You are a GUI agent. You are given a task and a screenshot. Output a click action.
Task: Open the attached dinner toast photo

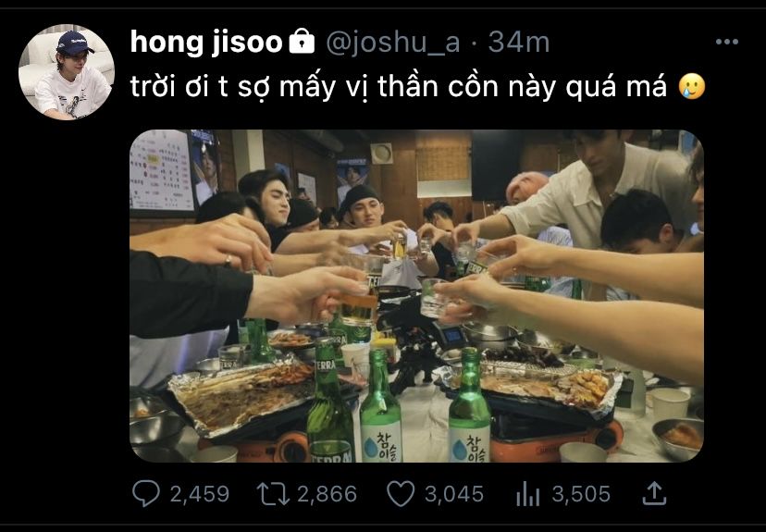(x=416, y=295)
